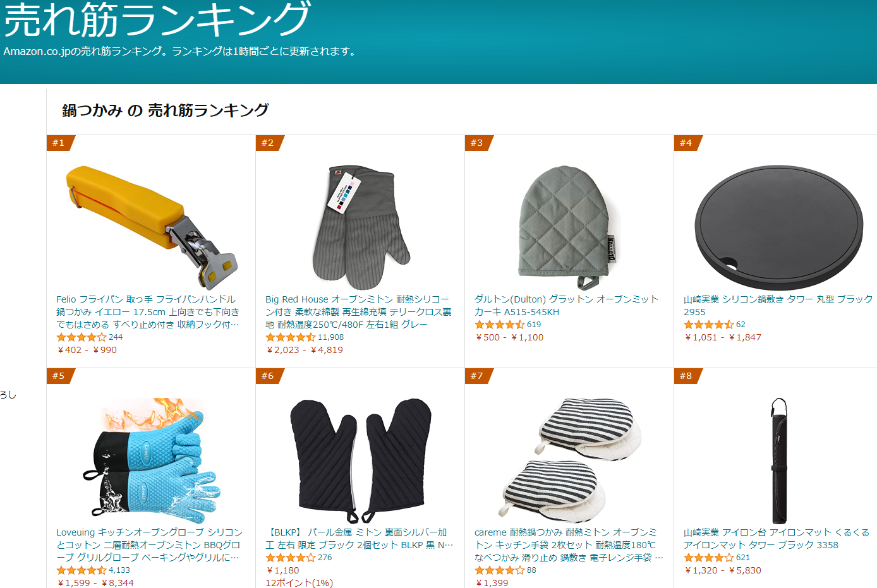Open the gray Big Red House mitts image
877x588 pixels.
pyautogui.click(x=361, y=227)
